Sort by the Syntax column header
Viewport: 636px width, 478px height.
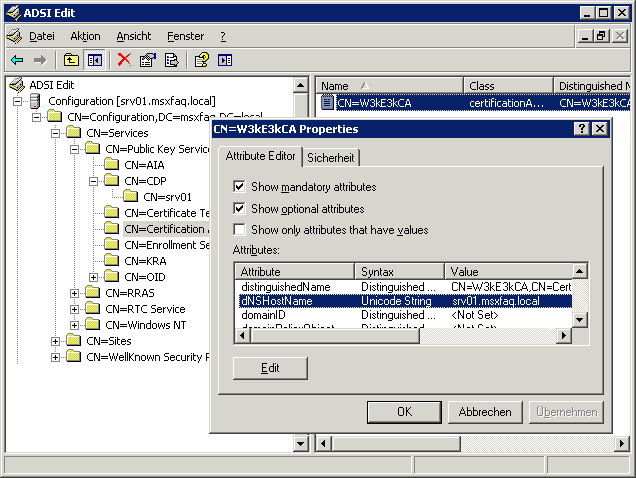click(x=399, y=271)
